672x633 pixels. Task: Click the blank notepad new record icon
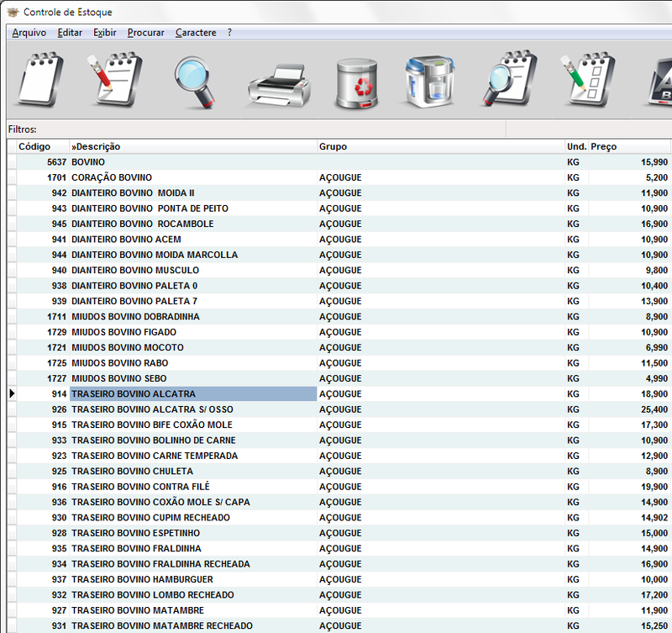pos(41,81)
